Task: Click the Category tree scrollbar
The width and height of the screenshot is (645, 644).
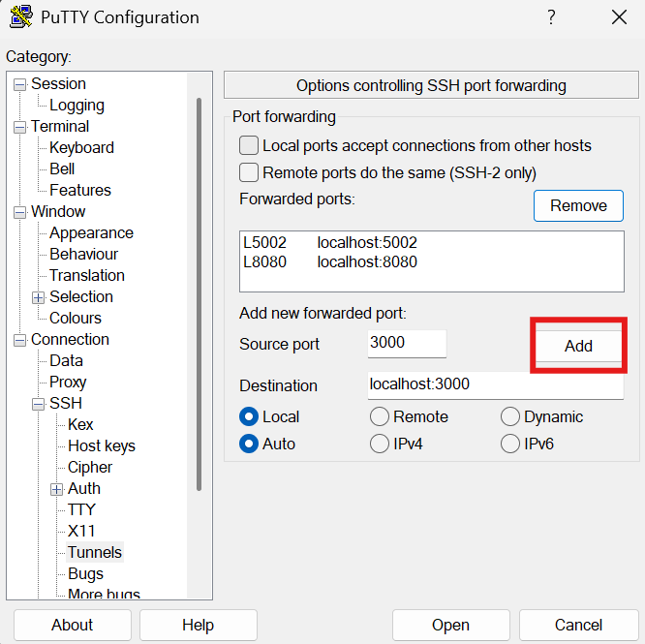Action: tap(200, 294)
